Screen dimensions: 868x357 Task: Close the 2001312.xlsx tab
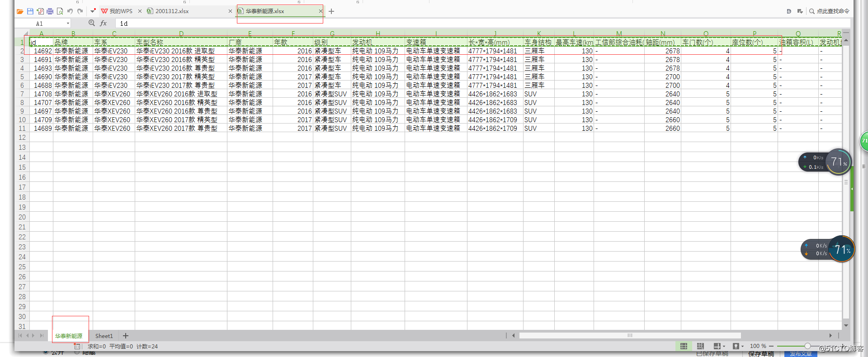(x=230, y=11)
